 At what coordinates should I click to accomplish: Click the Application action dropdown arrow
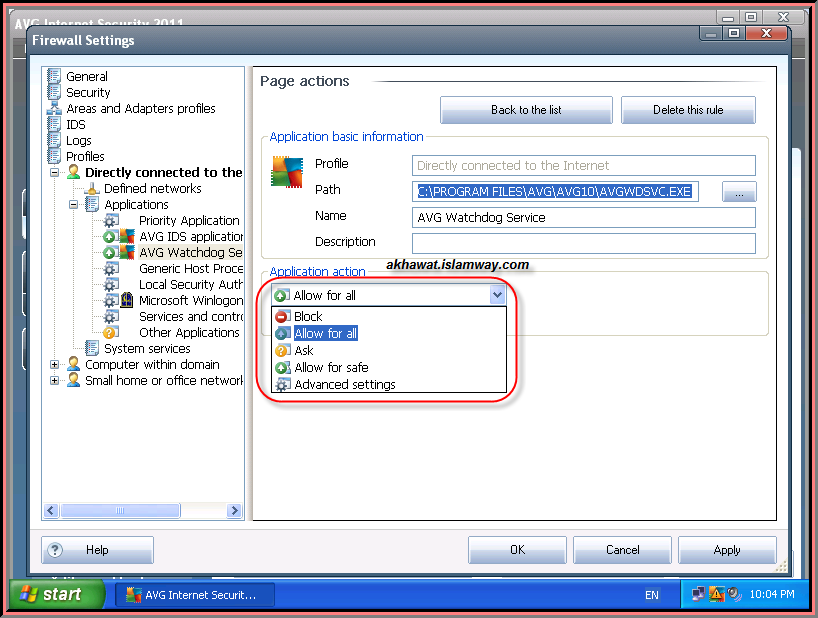[x=497, y=295]
